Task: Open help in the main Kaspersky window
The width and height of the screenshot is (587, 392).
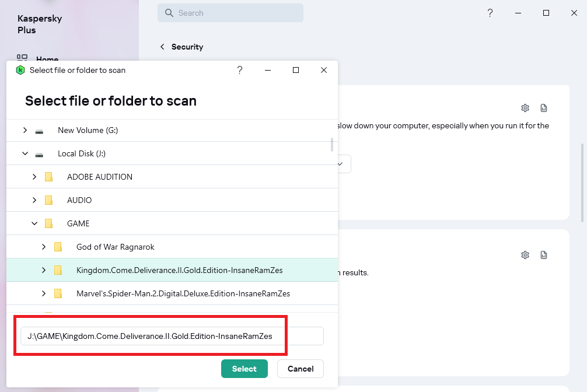Action: pos(490,13)
